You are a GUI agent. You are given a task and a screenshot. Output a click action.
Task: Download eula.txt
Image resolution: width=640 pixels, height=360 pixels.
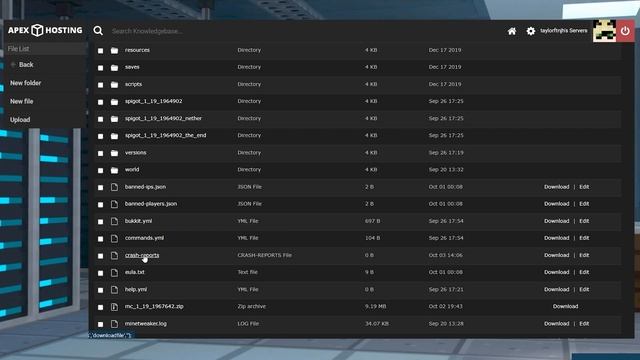click(x=556, y=272)
